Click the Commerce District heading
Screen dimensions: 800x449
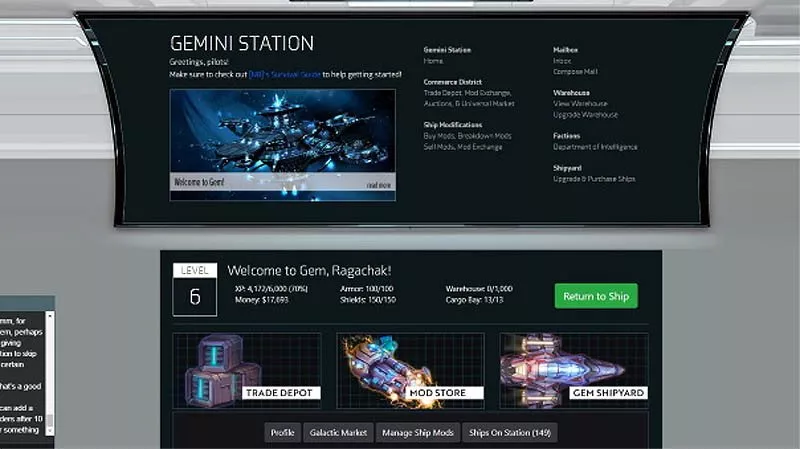pyautogui.click(x=452, y=82)
